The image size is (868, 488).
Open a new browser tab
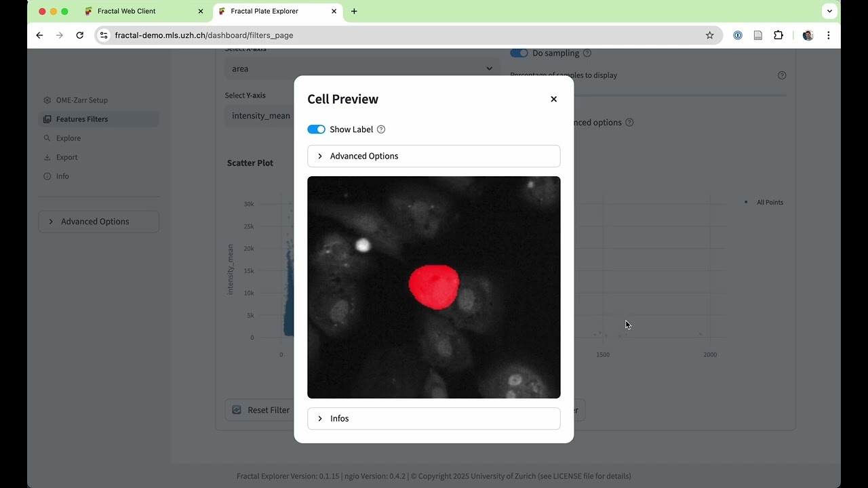point(354,12)
